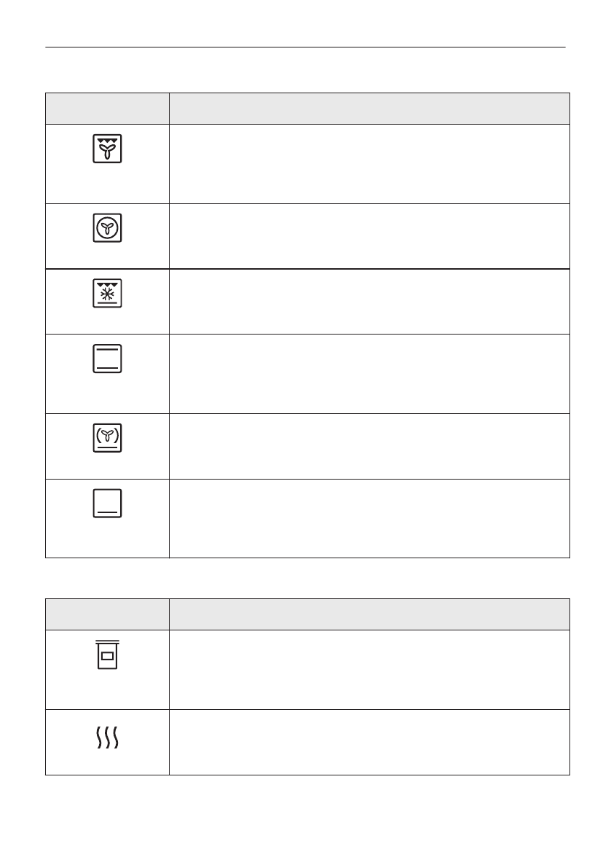Viewport: 611px width, 868px height.
Task: Click first table's wide gray header cell
Action: click(369, 109)
